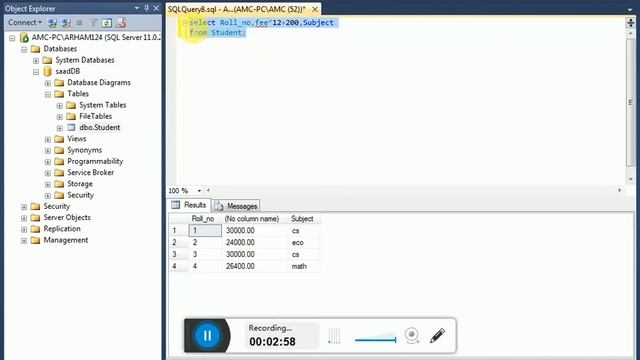This screenshot has width=640, height=360.
Task: Expand System Tables folder
Action: 60,106
